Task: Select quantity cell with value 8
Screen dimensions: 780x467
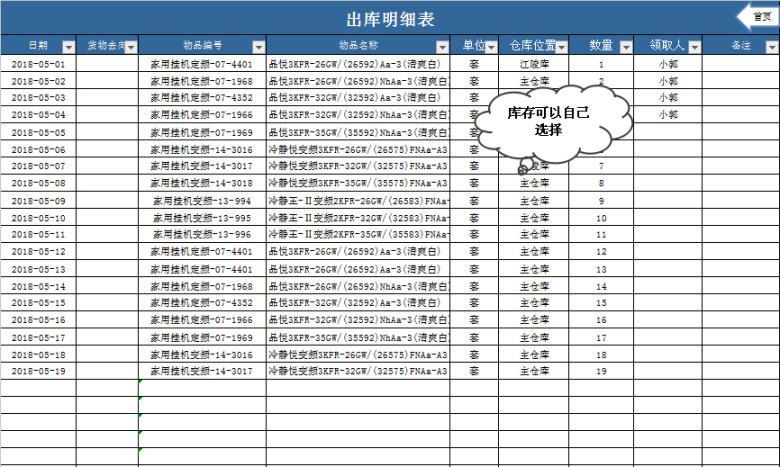Action: (601, 183)
